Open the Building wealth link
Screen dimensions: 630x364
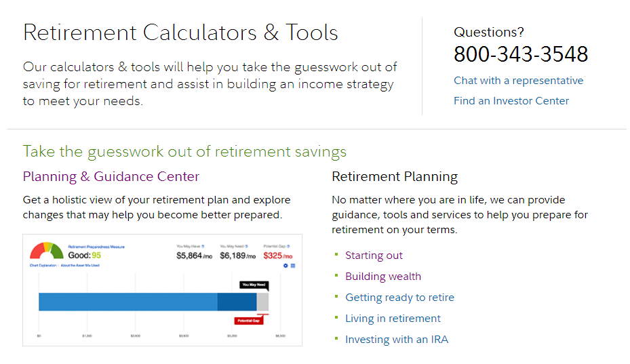tap(383, 277)
